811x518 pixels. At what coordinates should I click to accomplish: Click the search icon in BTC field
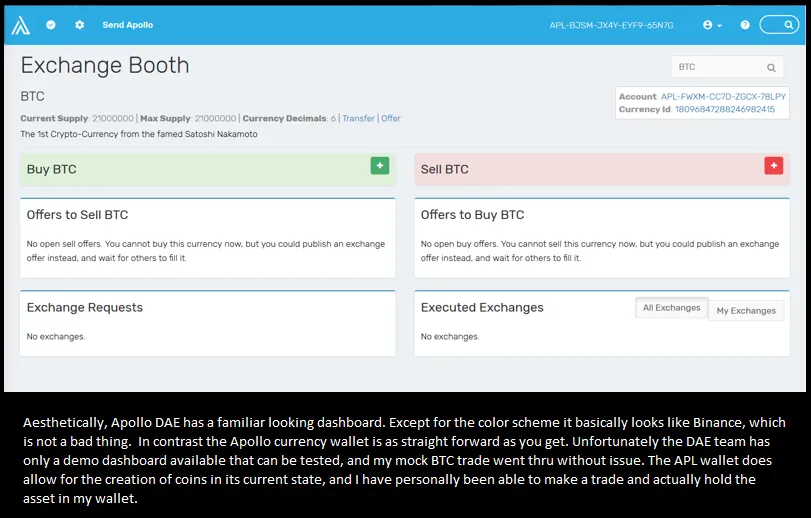click(771, 68)
